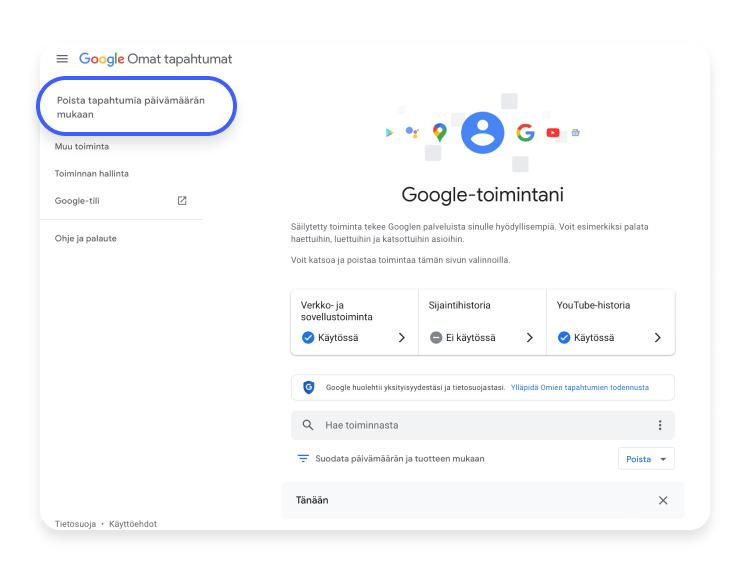
Task: Click the Google Maps pin icon
Action: coord(440,132)
